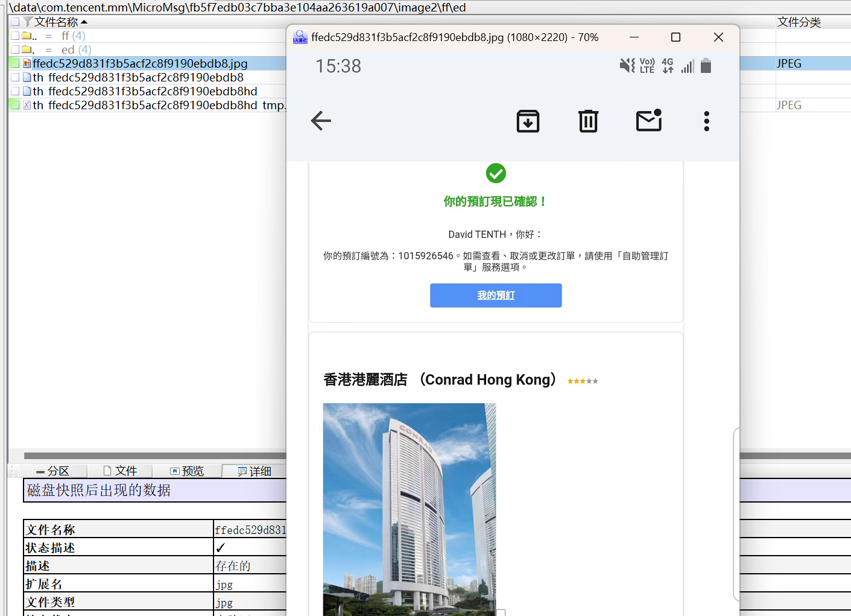Click the 文件名称 column header label
Screen dimensions: 851x616
56,22
